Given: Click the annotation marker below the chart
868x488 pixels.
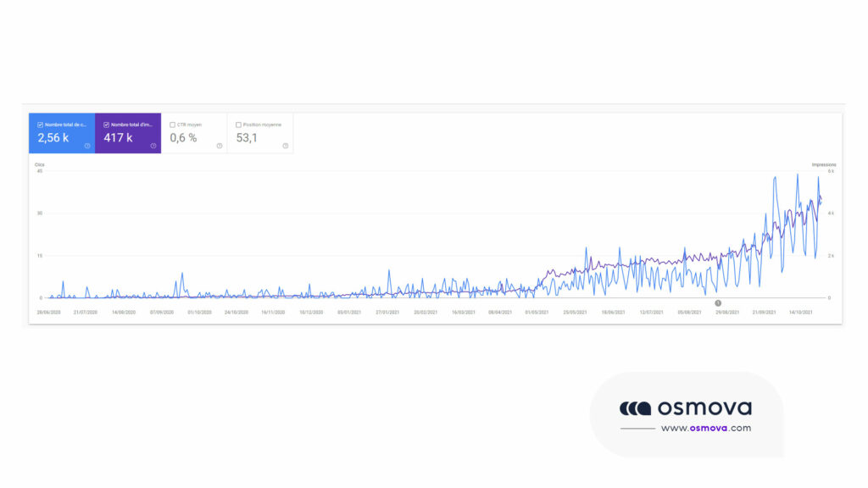Looking at the screenshot, I should (x=718, y=302).
